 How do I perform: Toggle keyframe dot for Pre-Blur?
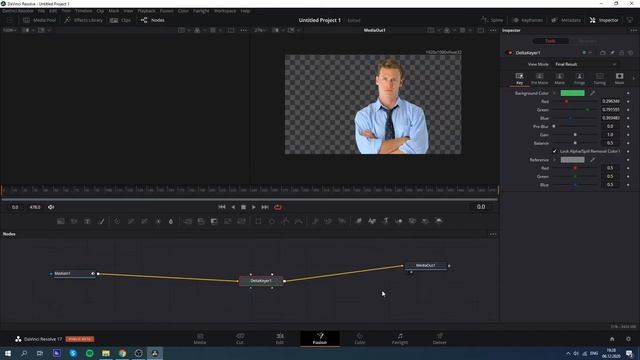coord(628,126)
